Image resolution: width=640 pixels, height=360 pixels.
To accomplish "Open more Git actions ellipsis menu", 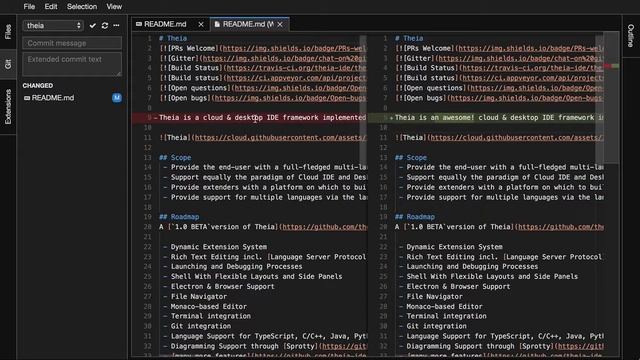I will click(116, 25).
